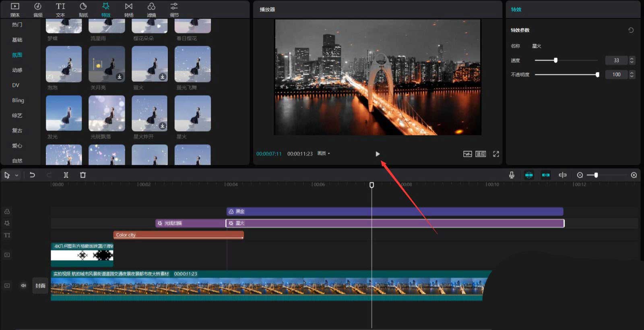
Task: Toggle auto snapping in the timeline
Action: tap(546, 175)
